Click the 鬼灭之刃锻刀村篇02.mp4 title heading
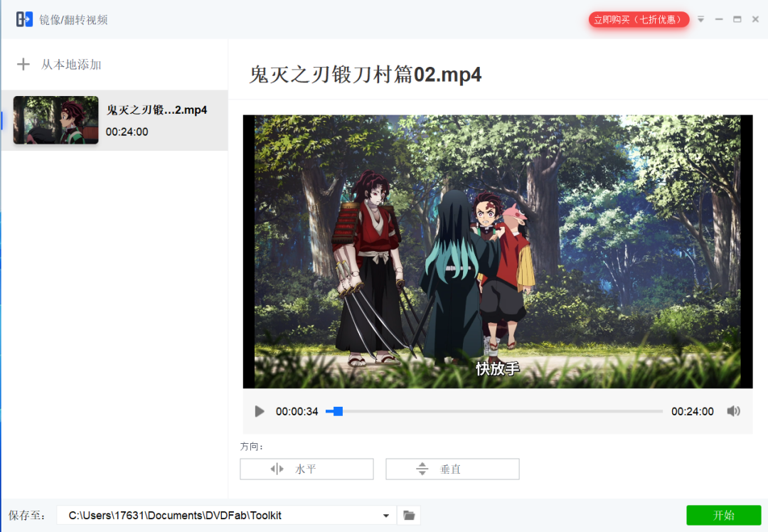 tap(364, 74)
